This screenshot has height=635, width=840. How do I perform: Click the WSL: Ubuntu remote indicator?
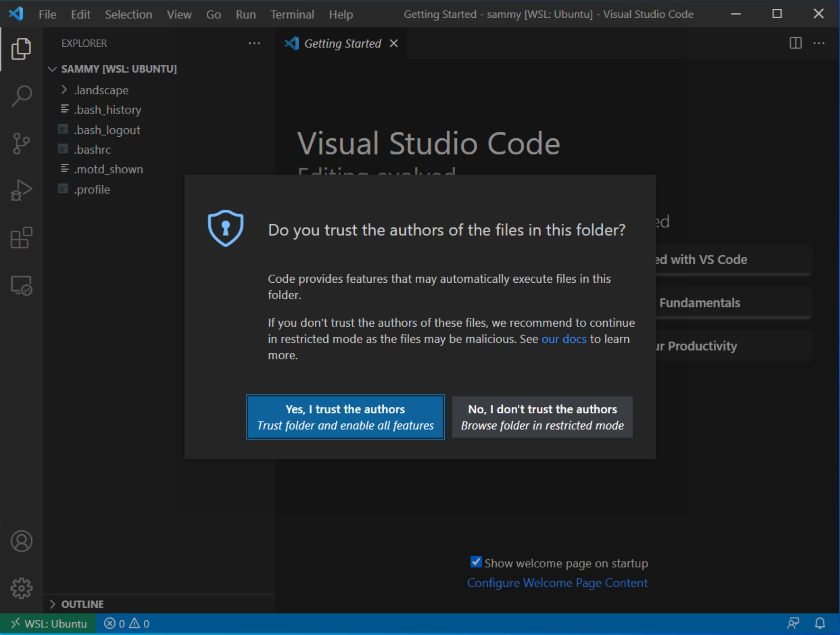(x=49, y=623)
